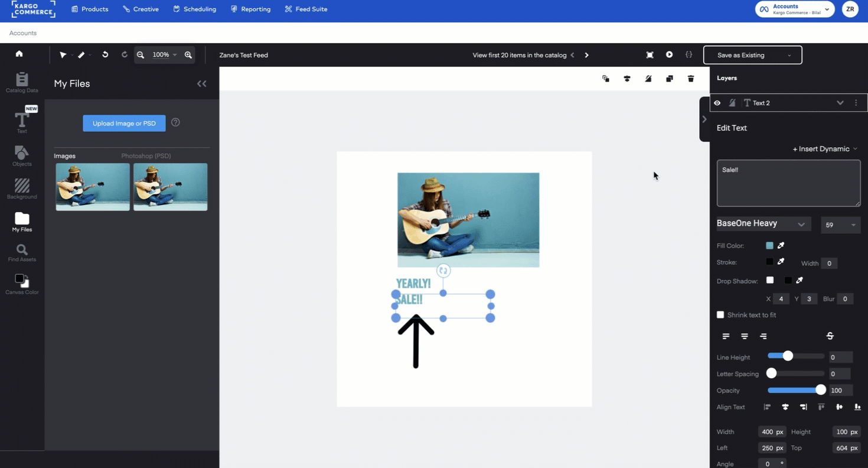This screenshot has height=468, width=868.
Task: Open the Creative menu
Action: coord(141,9)
